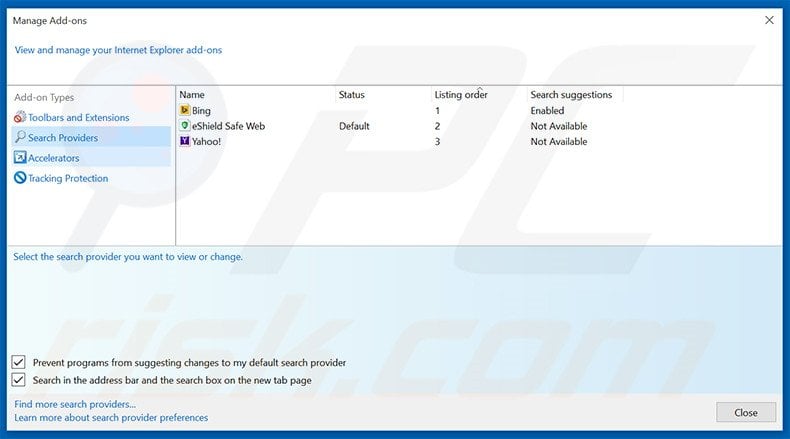
Task: Toggle Prevent programs from suggesting changes checkbox
Action: pos(19,362)
